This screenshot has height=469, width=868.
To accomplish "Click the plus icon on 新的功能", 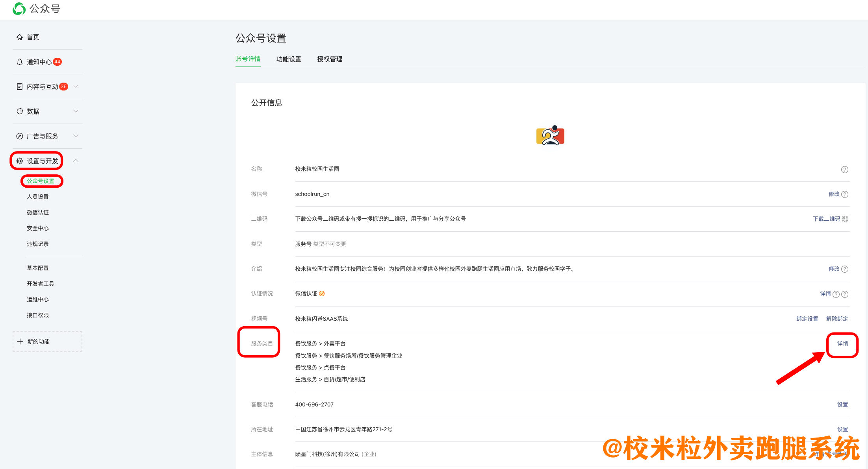I will coord(20,341).
